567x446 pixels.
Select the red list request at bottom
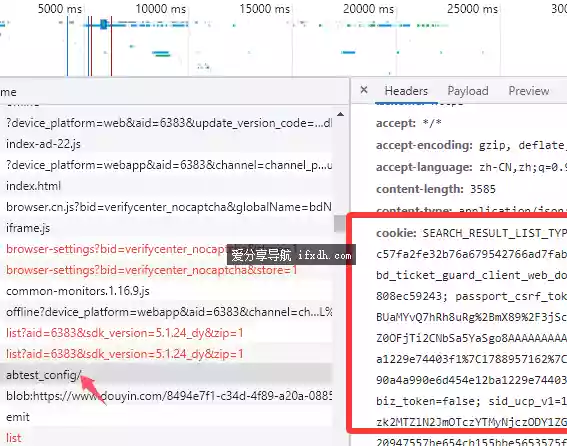coord(166,438)
